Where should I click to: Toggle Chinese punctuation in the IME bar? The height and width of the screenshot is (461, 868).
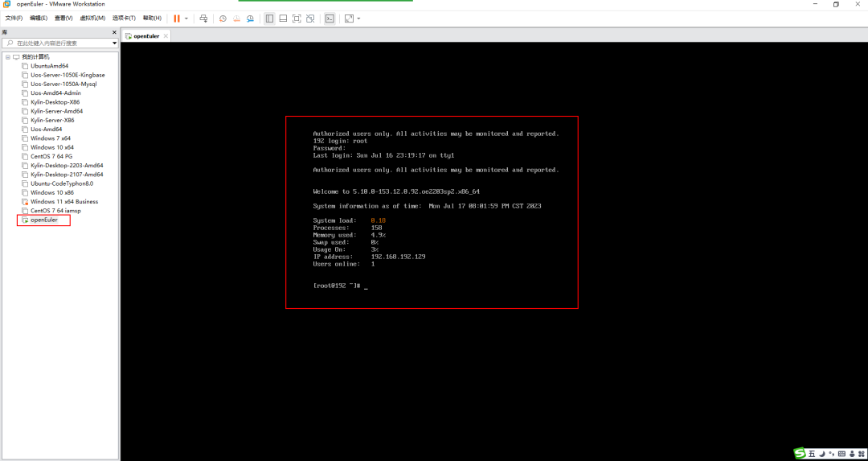pos(832,454)
